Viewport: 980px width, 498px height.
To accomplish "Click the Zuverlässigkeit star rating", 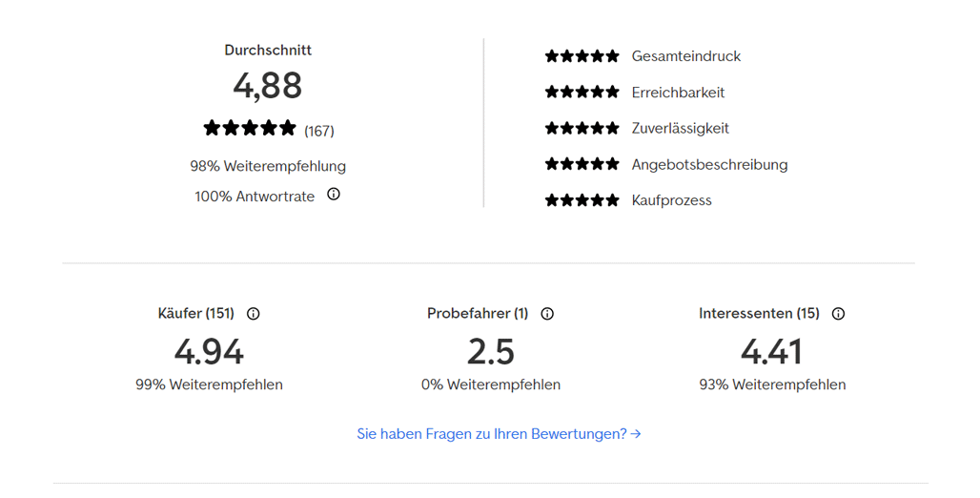I will point(582,128).
